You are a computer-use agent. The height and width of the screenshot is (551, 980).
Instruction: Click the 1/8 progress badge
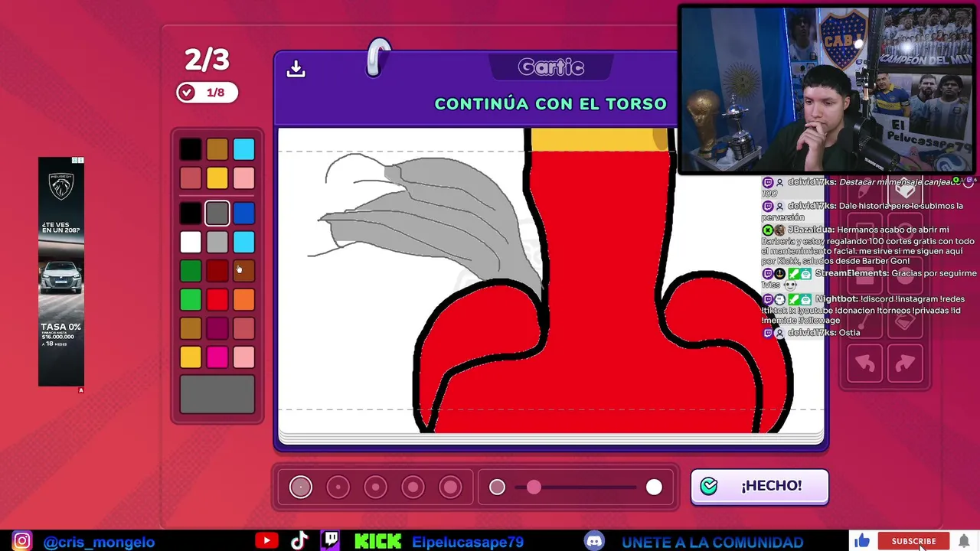pos(207,93)
